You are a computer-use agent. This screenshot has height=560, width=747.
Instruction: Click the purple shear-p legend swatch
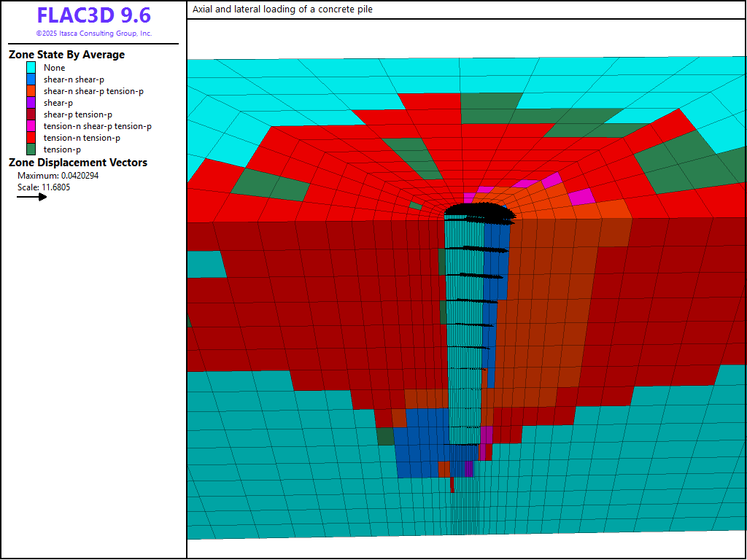(31, 103)
